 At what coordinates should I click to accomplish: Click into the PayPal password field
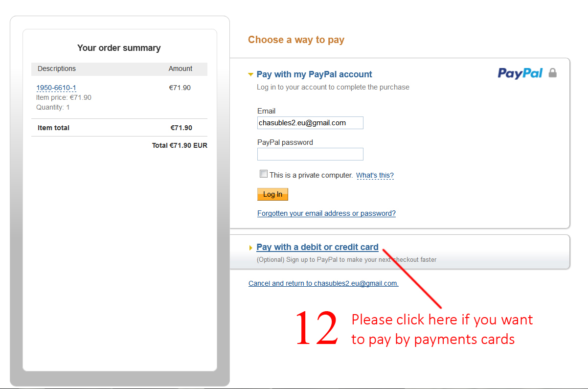coord(310,154)
